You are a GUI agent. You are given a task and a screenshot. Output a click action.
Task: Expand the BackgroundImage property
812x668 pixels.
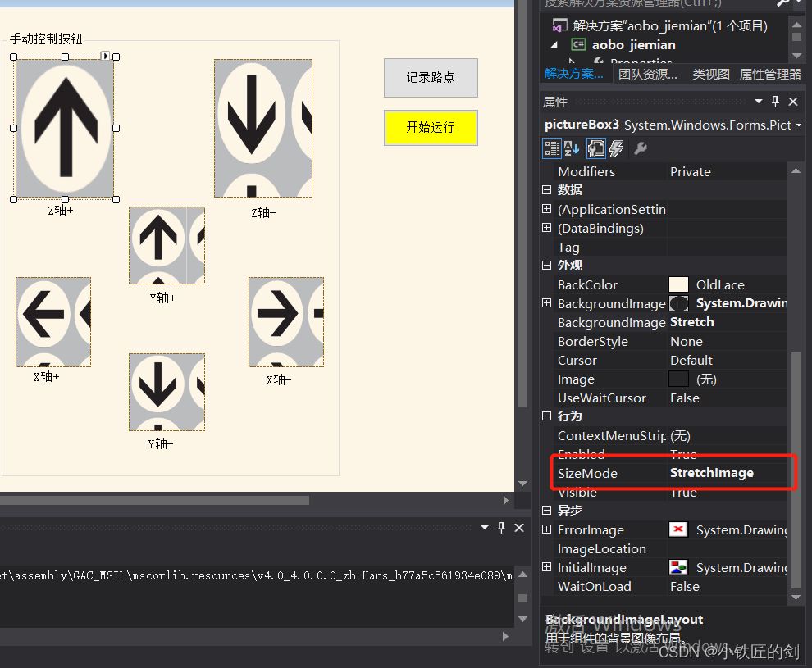click(546, 303)
